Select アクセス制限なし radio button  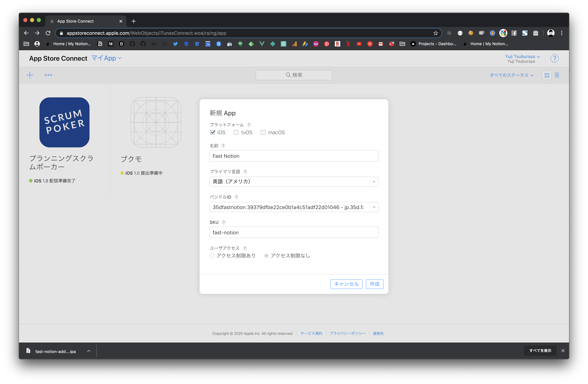tap(266, 256)
